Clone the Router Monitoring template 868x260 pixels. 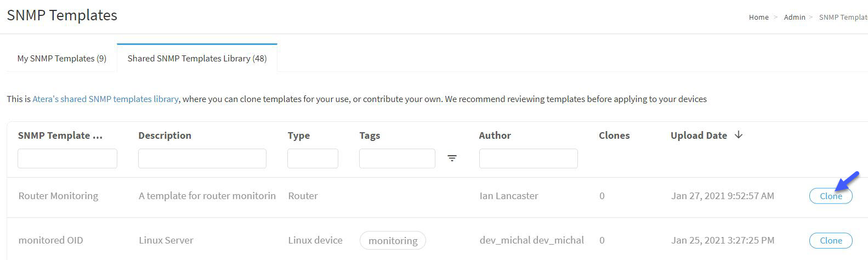click(x=831, y=196)
